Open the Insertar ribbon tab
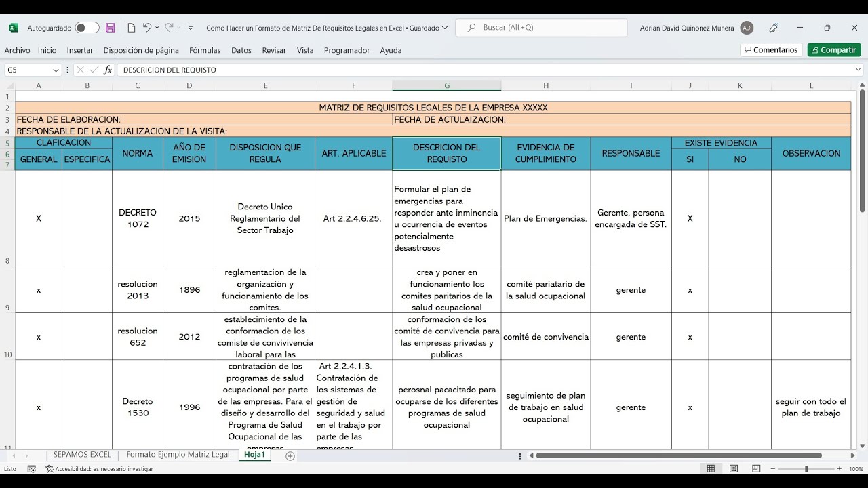This screenshot has height=488, width=868. (80, 50)
